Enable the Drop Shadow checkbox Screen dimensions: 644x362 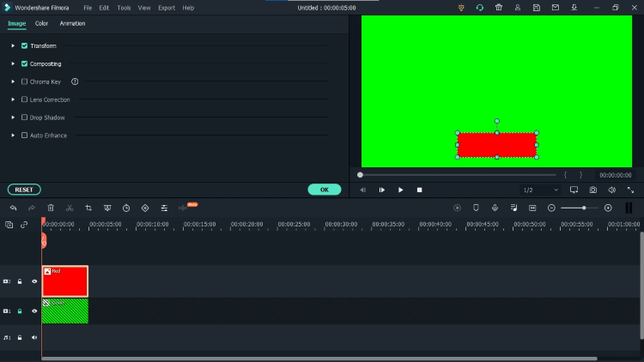click(24, 118)
